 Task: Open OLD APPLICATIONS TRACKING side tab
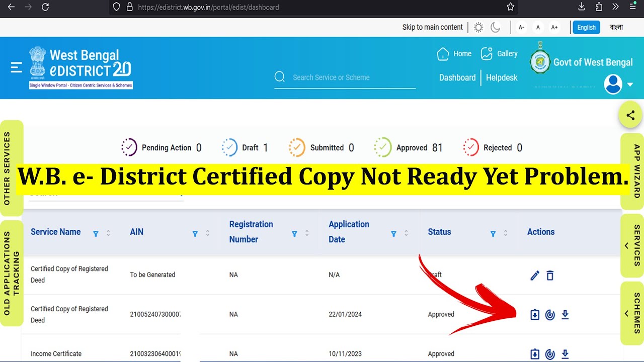(12, 273)
